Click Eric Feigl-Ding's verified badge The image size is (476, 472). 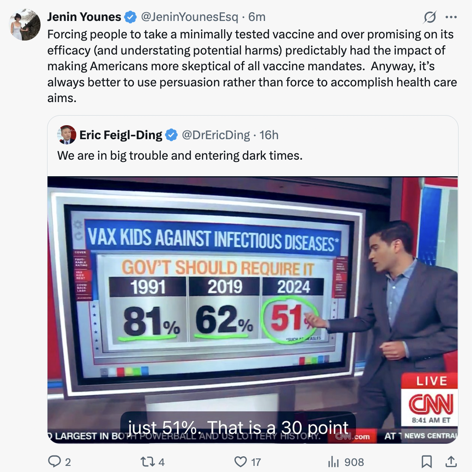(x=172, y=135)
